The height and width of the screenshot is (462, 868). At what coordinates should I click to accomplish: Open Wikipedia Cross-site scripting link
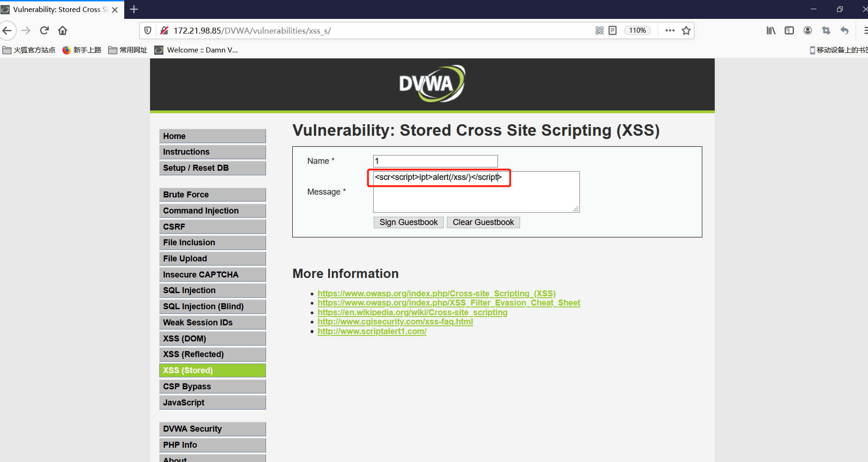pos(412,312)
